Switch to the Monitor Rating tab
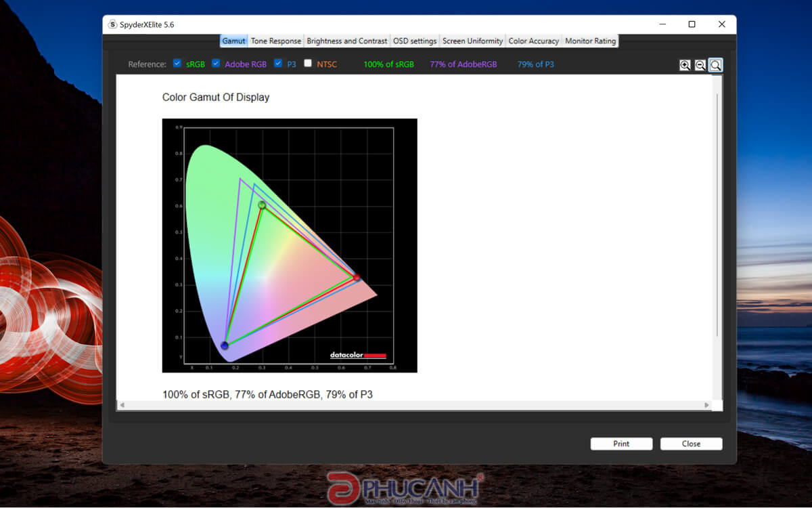812x508 pixels. (x=591, y=41)
